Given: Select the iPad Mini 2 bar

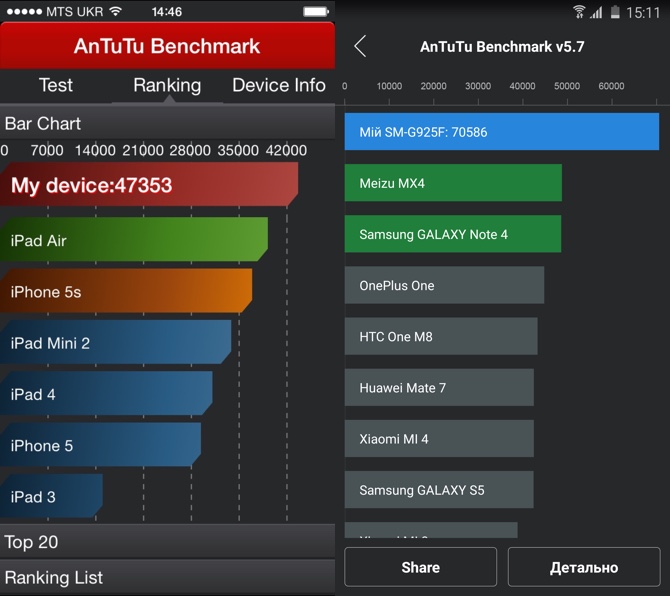Looking at the screenshot, I should (115, 342).
